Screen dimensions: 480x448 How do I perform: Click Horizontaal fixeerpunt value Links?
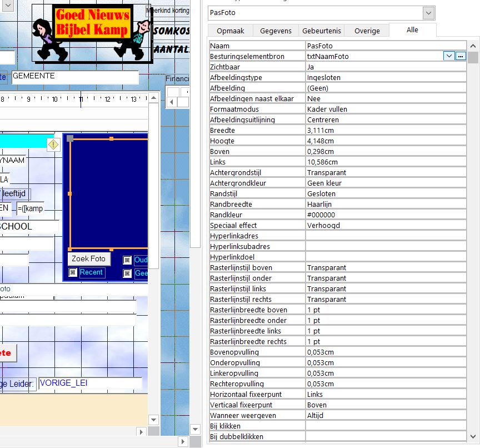[x=386, y=394]
